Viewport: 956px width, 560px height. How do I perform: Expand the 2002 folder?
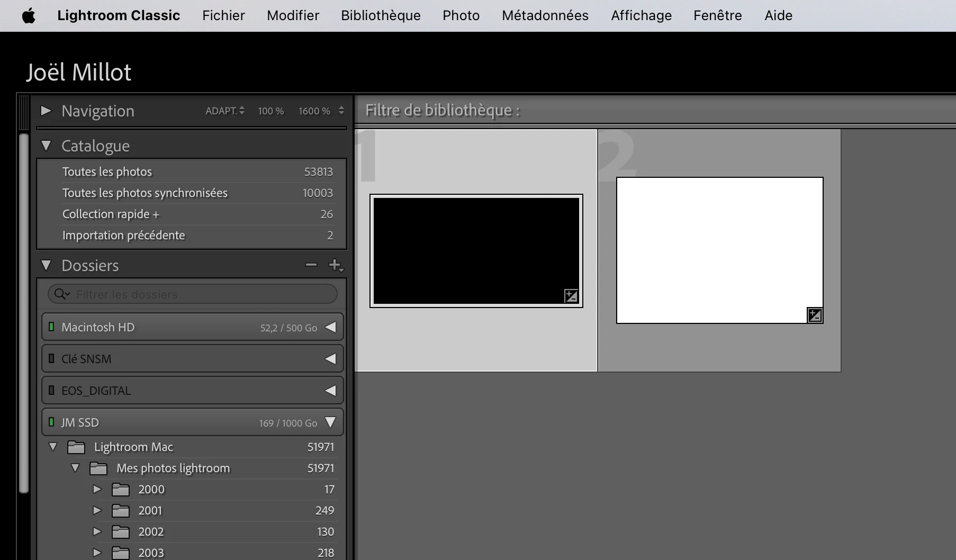97,531
